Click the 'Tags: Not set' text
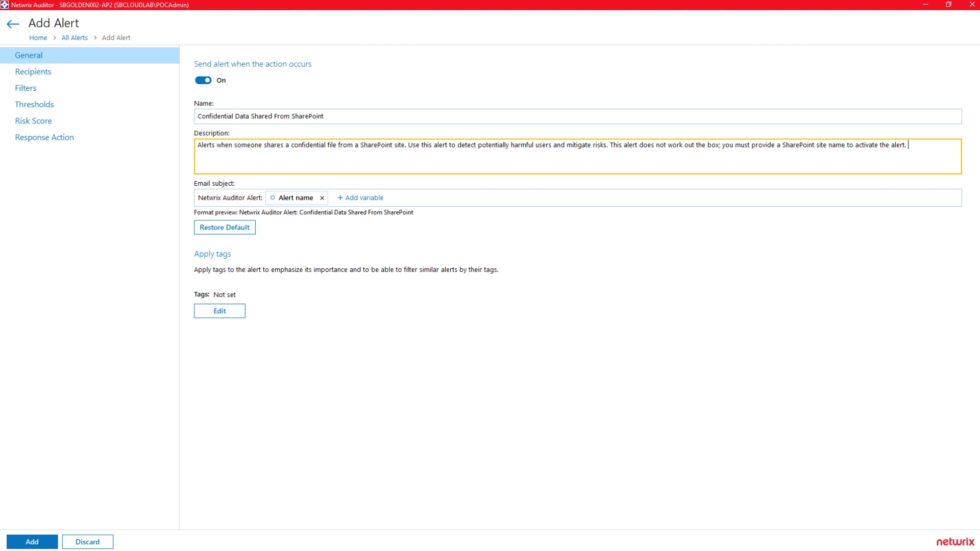Viewport: 980px width, 551px height. click(215, 294)
